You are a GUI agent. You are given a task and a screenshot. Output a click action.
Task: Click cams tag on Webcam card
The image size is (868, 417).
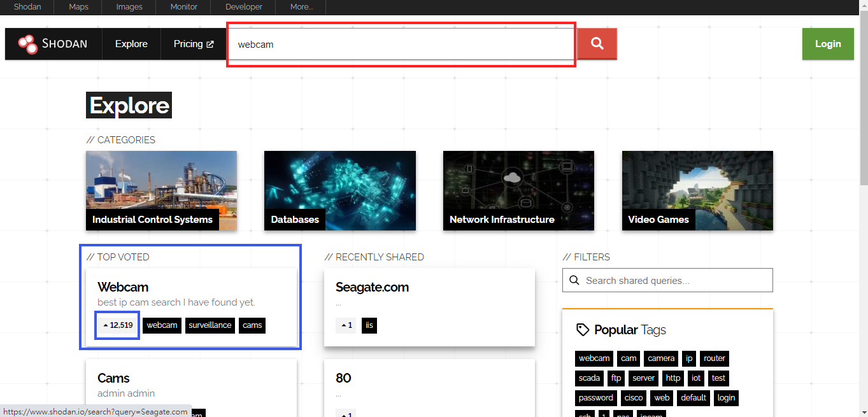click(252, 325)
